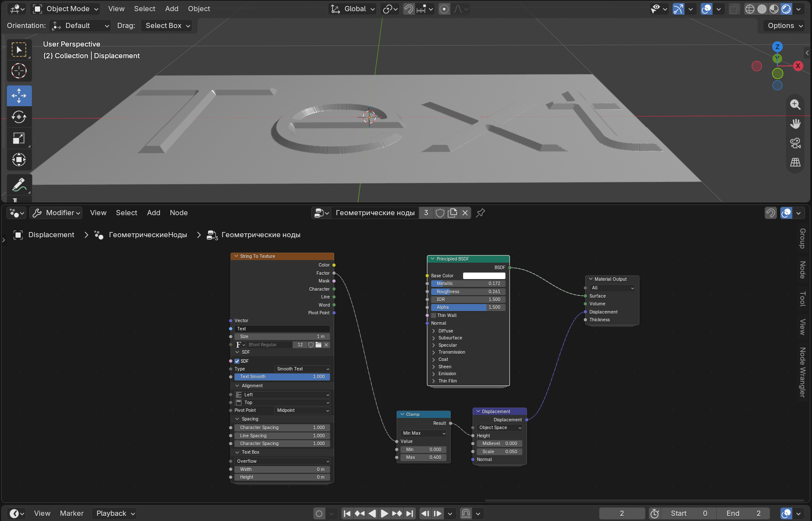Select the Rotate tool
Image resolution: width=812 pixels, height=521 pixels.
click(x=19, y=117)
